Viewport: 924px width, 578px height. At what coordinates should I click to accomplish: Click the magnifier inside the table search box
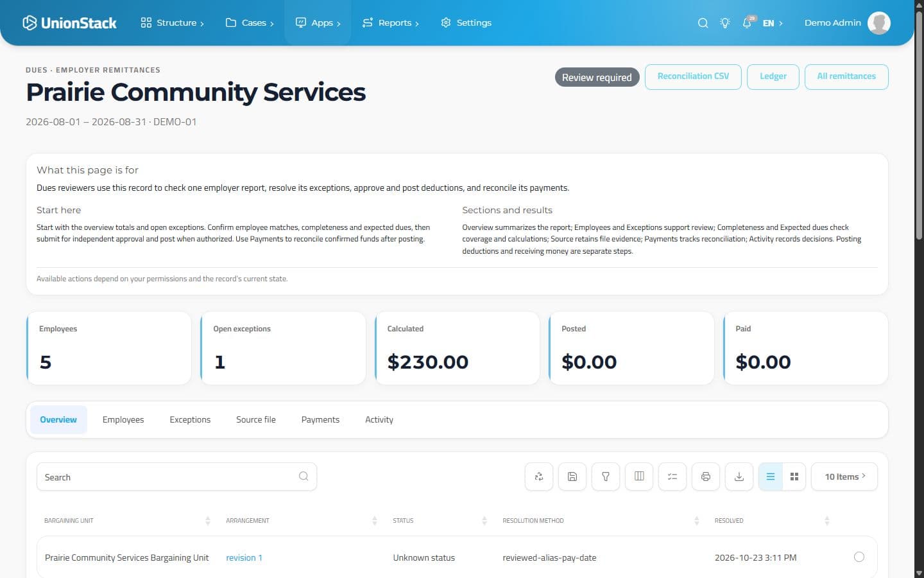(x=304, y=477)
